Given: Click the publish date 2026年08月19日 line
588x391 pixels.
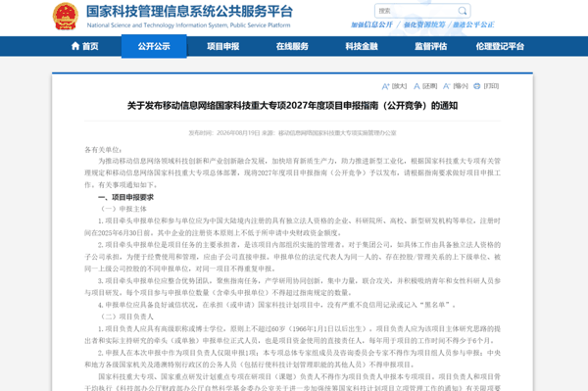Looking at the screenshot, I should [292, 132].
